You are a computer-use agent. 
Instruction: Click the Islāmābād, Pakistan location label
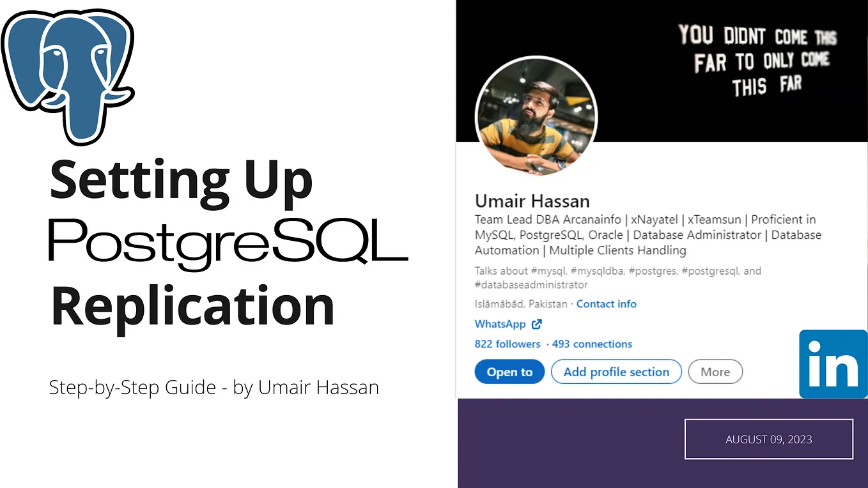point(519,304)
